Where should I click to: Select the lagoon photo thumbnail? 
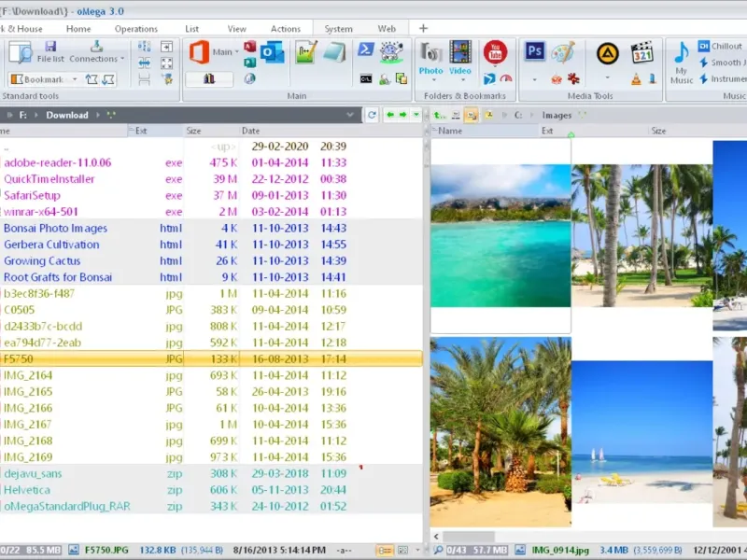click(x=500, y=236)
